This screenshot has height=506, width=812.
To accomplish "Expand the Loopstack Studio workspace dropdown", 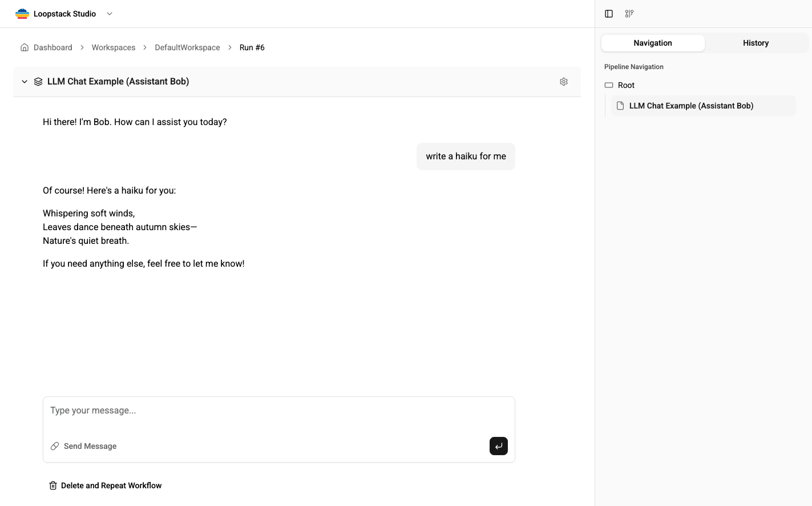I will pos(108,13).
